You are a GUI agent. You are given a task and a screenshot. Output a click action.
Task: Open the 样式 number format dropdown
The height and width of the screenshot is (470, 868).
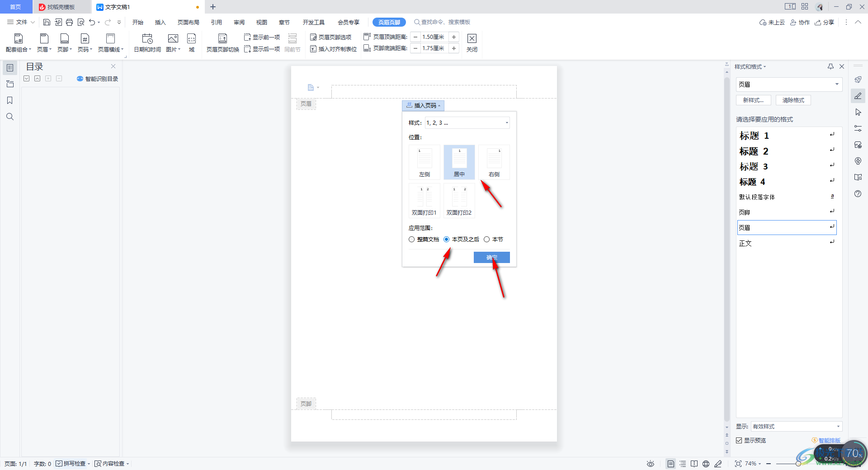pyautogui.click(x=467, y=123)
